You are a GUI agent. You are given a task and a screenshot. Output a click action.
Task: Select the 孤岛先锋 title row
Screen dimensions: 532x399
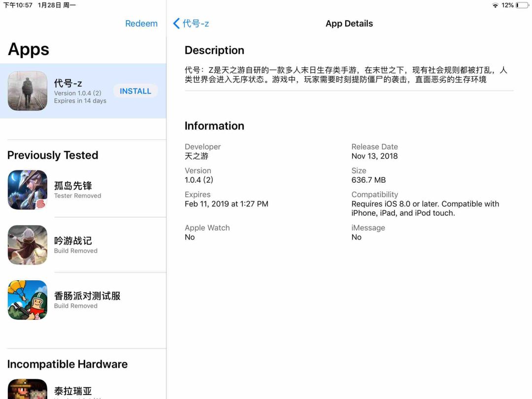point(73,186)
